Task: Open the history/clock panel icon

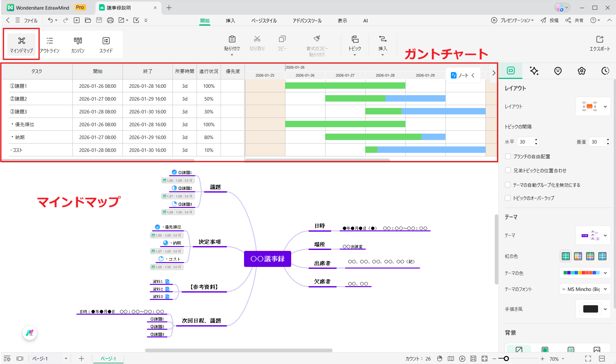Action: tap(605, 71)
